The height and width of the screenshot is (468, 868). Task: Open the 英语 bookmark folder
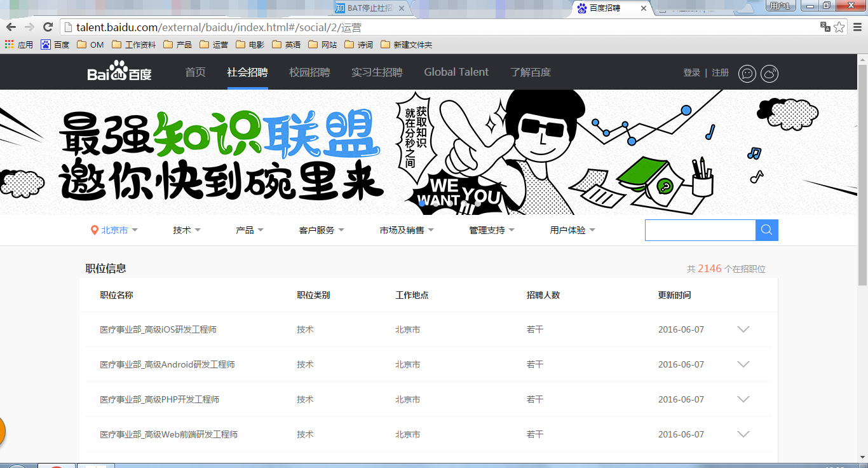[x=286, y=45]
